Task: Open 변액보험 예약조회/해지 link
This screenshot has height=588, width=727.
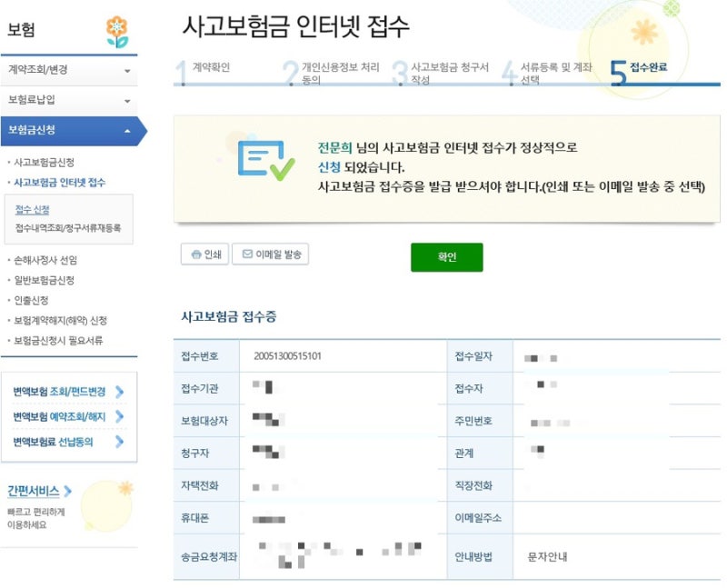Action: 59,416
